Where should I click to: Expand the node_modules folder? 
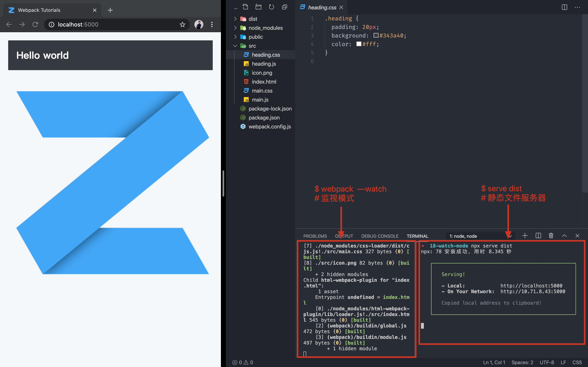pos(265,28)
